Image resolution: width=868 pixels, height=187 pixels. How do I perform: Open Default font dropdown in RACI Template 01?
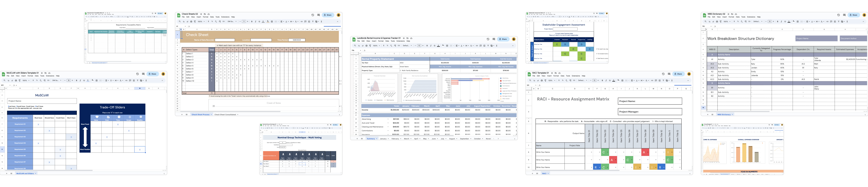click(583, 80)
